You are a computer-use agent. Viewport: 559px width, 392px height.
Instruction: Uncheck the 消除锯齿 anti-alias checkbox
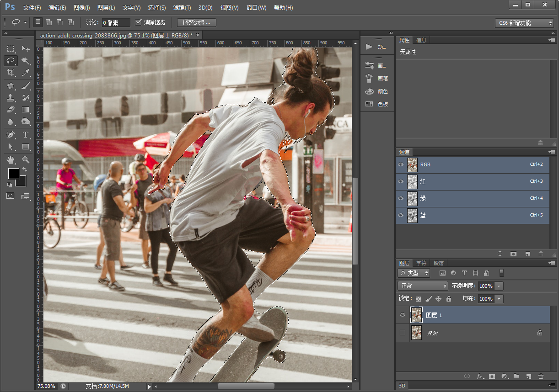click(x=139, y=22)
